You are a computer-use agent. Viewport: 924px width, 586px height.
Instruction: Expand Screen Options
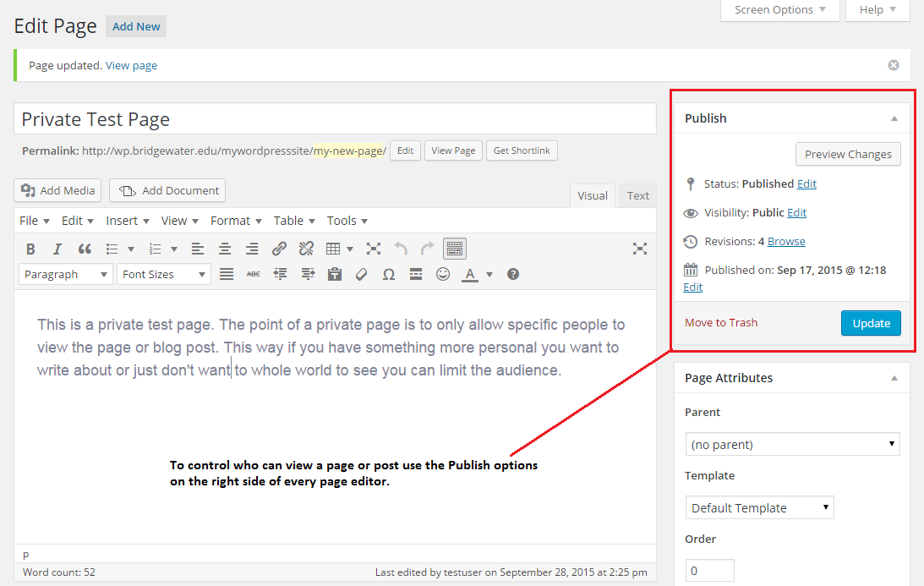779,10
